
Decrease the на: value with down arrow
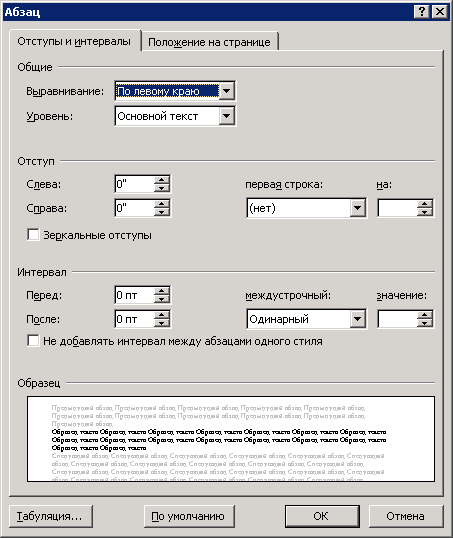point(425,212)
